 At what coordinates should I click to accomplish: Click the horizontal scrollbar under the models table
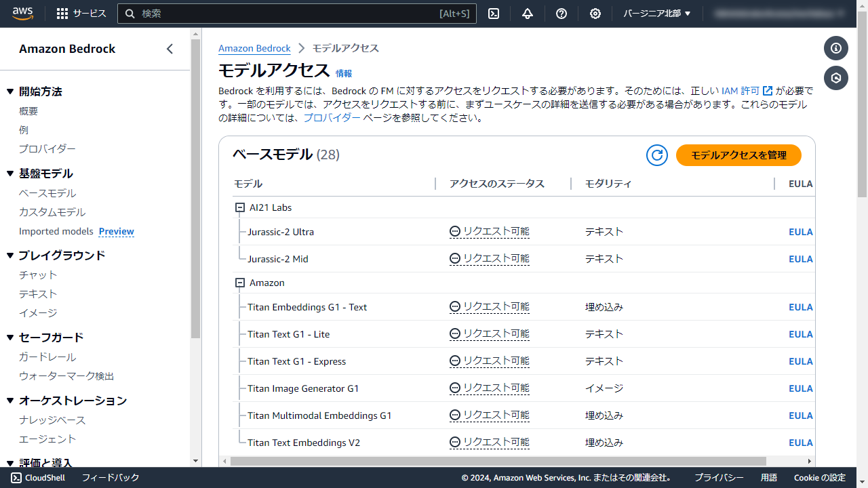(x=498, y=461)
